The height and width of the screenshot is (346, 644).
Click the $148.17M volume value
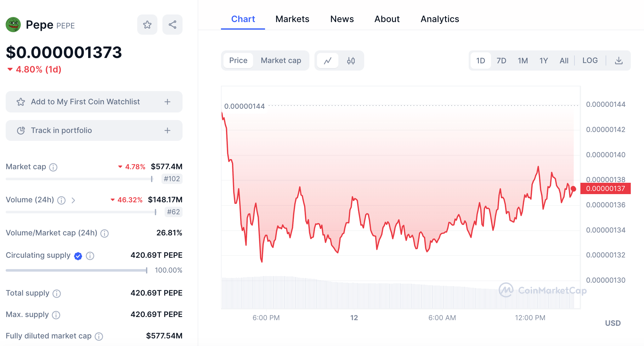pos(165,200)
